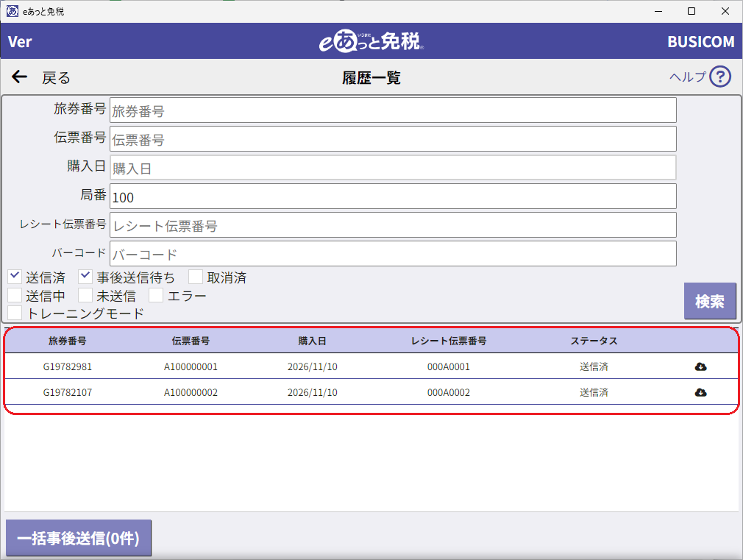Click the 局番 field containing 100
The height and width of the screenshot is (560, 743).
(393, 196)
